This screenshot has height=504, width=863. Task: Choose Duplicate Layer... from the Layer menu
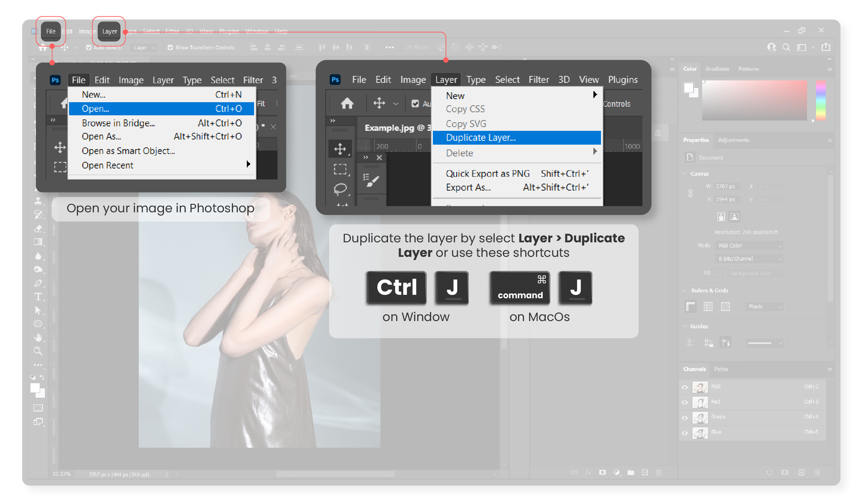[x=516, y=138]
